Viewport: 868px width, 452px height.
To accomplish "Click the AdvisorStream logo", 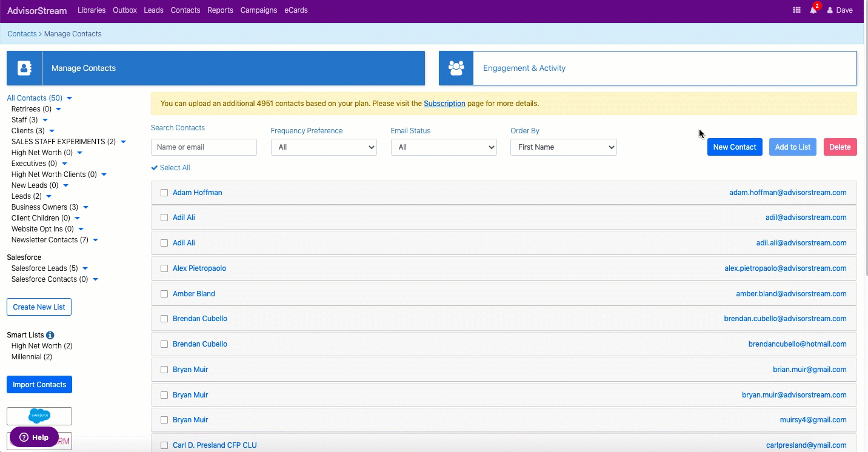I will 37,10.
